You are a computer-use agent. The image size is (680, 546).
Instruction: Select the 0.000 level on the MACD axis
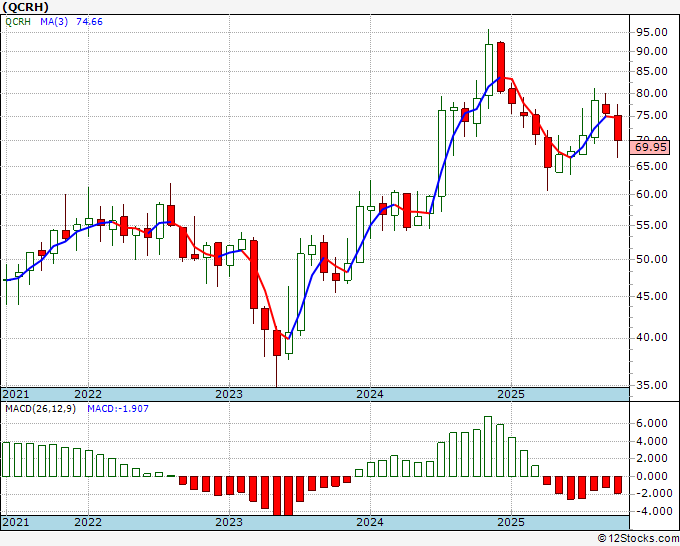point(651,476)
